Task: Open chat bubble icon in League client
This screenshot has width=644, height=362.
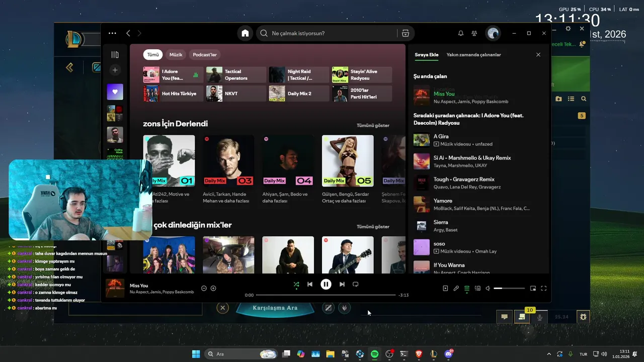Action: coord(504,317)
